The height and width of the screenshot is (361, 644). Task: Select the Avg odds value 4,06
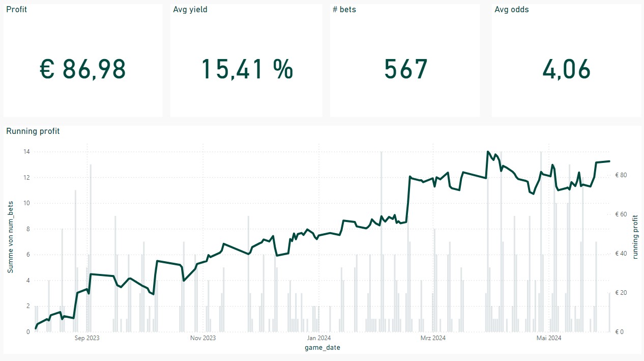coord(566,69)
